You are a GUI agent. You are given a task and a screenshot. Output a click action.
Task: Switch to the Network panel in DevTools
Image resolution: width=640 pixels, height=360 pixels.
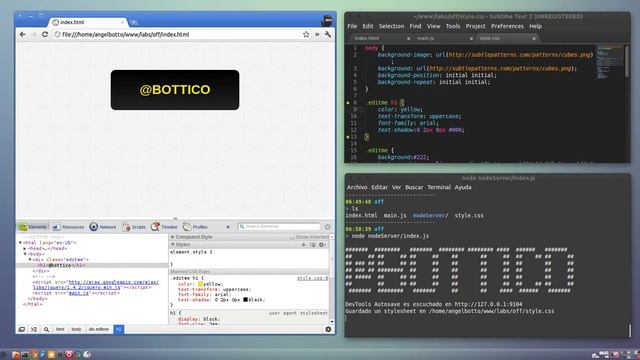(103, 227)
